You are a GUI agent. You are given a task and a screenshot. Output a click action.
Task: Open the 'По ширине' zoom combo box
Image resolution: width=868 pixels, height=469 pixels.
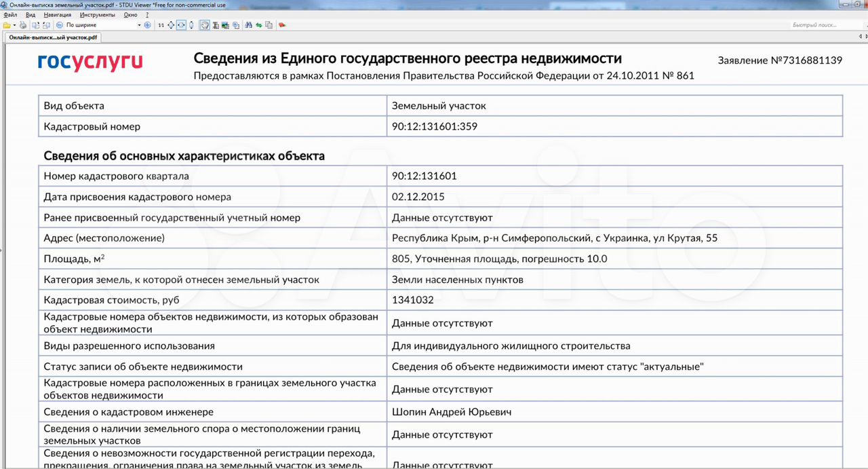pyautogui.click(x=103, y=25)
